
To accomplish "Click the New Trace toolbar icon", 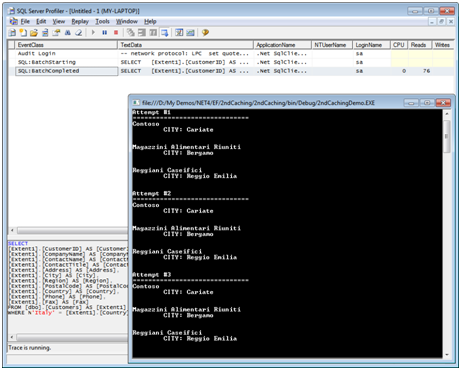I will pos(12,33).
